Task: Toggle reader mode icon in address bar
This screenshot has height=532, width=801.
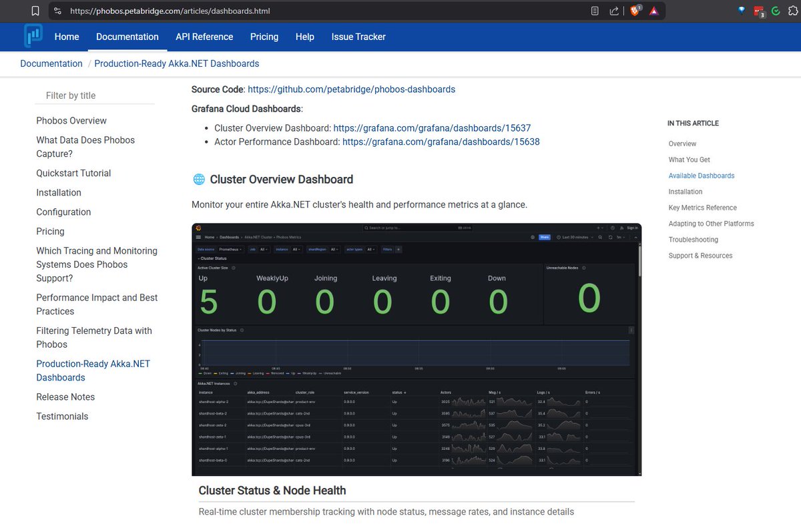Action: [x=595, y=11]
